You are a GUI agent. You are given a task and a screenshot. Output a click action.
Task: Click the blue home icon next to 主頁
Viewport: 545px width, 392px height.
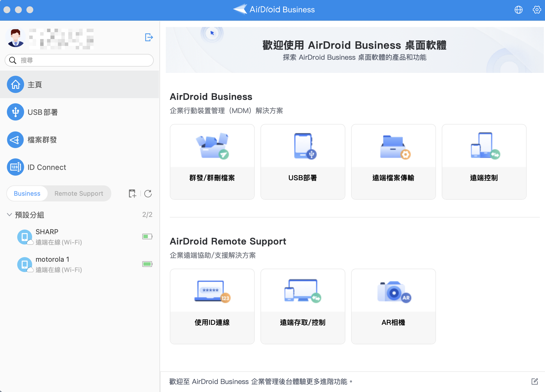(x=15, y=84)
